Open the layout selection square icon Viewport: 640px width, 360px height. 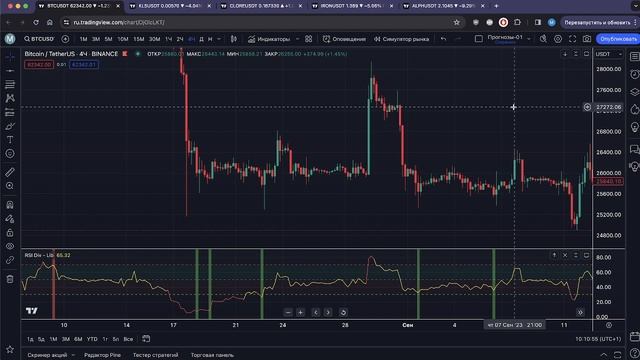pyautogui.click(x=478, y=39)
